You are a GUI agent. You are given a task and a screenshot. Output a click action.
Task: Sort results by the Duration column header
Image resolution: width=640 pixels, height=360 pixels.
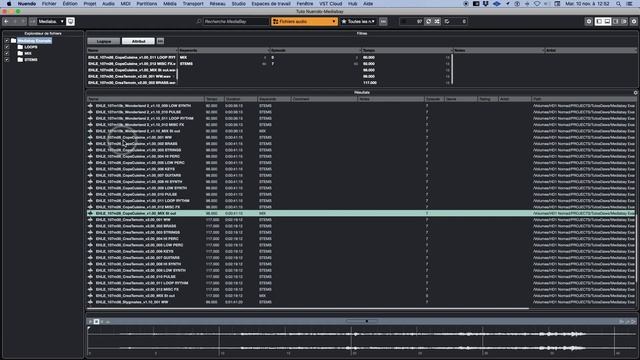click(x=240, y=99)
